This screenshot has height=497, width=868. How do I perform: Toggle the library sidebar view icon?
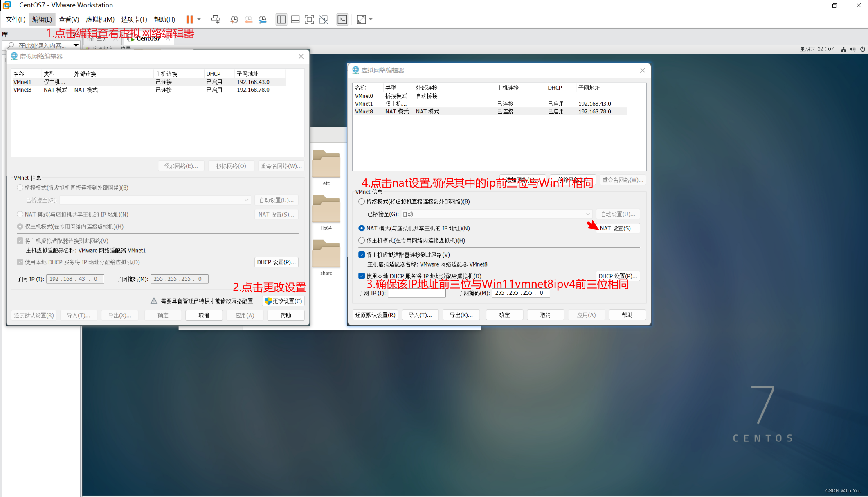(281, 19)
